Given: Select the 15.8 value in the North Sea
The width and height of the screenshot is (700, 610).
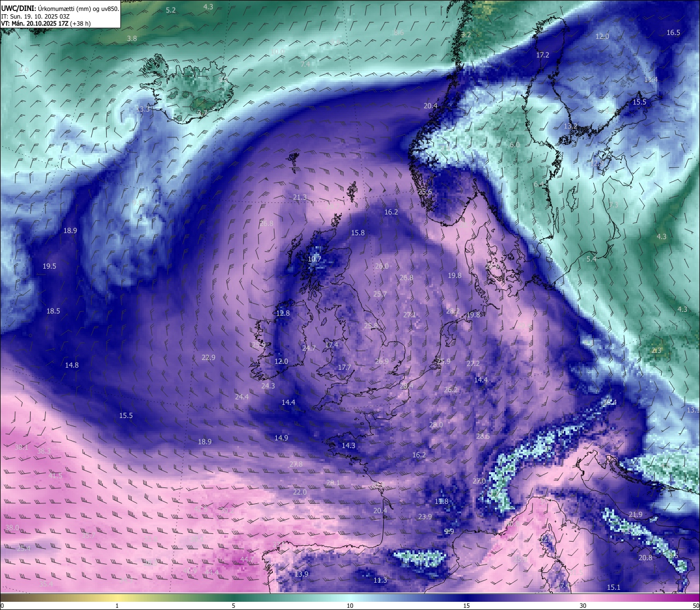Looking at the screenshot, I should point(358,233).
